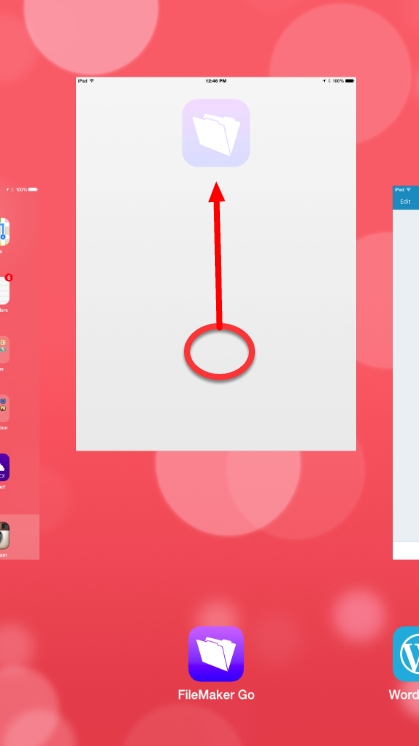419x746 pixels.
Task: Switch to the blue WordPress app icon
Action: tap(406, 654)
